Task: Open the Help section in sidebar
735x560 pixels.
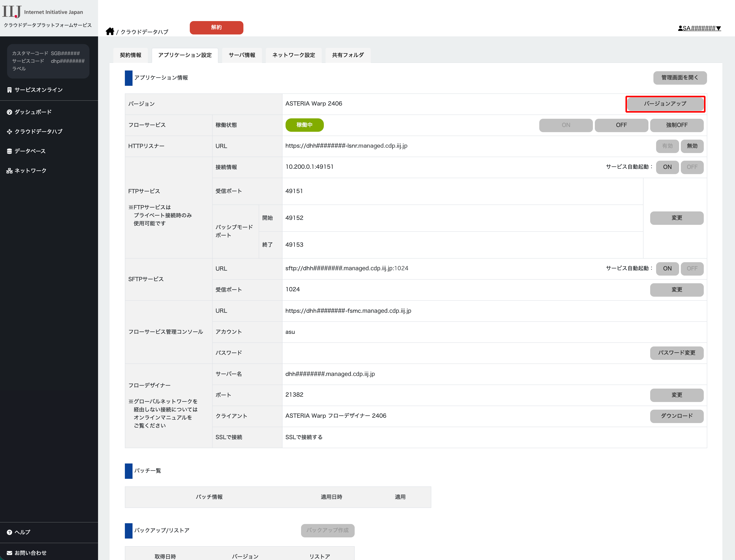Action: coord(22,532)
